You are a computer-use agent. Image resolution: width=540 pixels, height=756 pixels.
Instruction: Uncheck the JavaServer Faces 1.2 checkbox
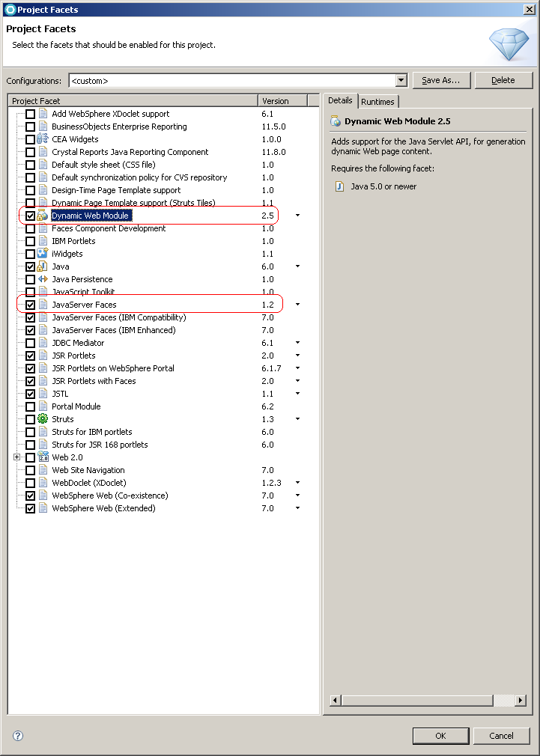(31, 305)
